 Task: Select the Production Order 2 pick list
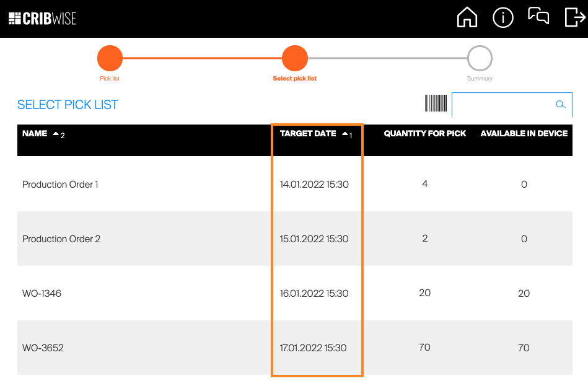[61, 239]
